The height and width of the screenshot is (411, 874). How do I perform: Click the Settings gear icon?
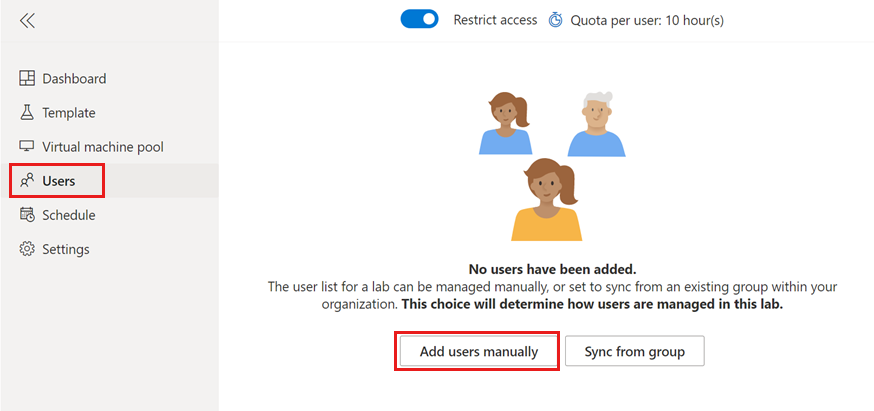27,249
